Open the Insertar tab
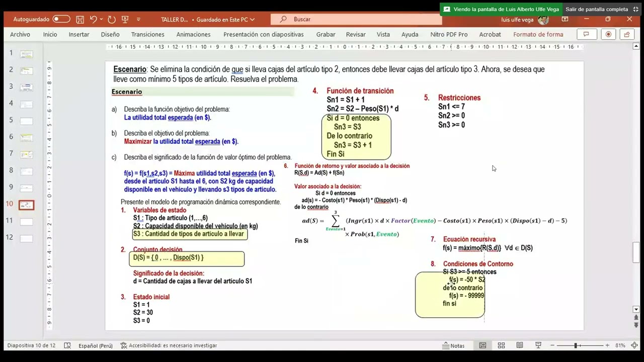The height and width of the screenshot is (362, 644). point(79,34)
